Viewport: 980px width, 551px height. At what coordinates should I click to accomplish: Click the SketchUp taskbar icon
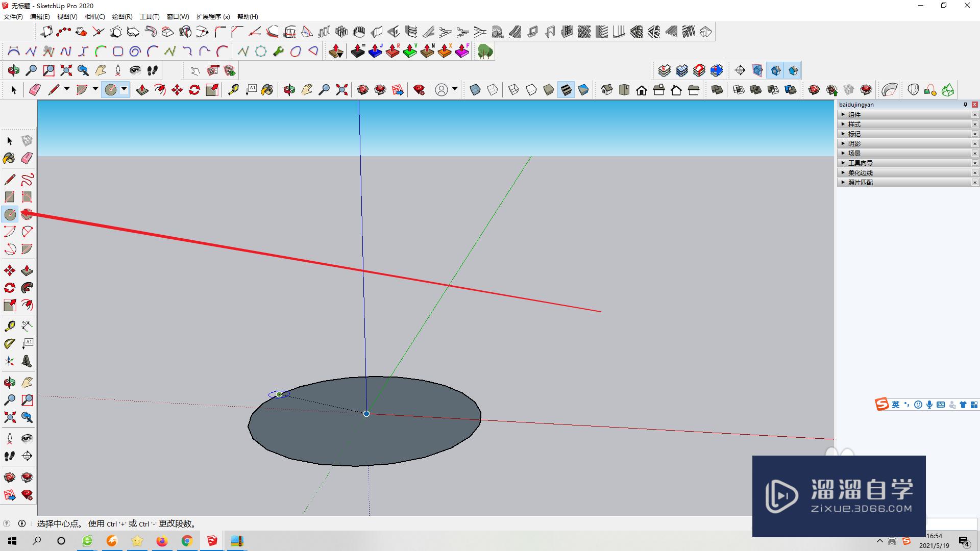pos(212,541)
